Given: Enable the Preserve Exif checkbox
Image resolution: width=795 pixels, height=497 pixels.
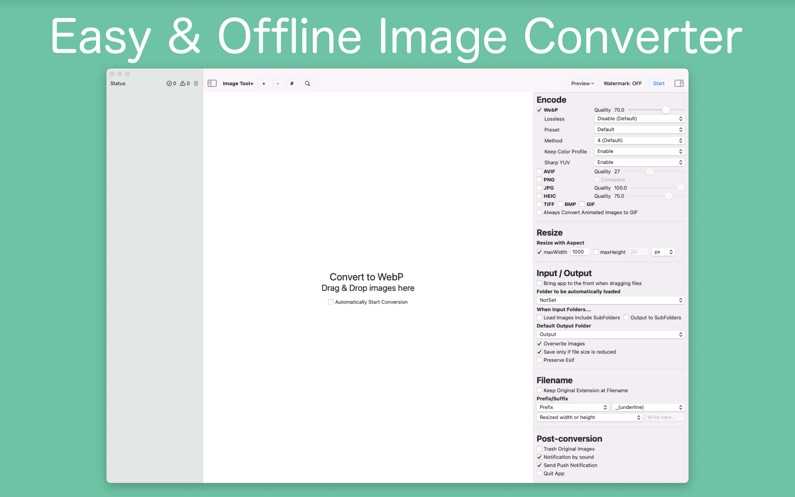Looking at the screenshot, I should click(x=540, y=360).
